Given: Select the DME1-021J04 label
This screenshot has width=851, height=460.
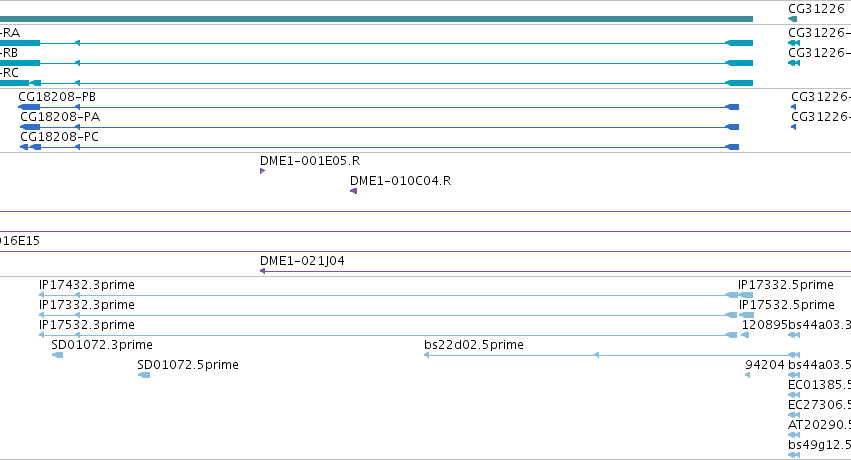Looking at the screenshot, I should tap(302, 261).
